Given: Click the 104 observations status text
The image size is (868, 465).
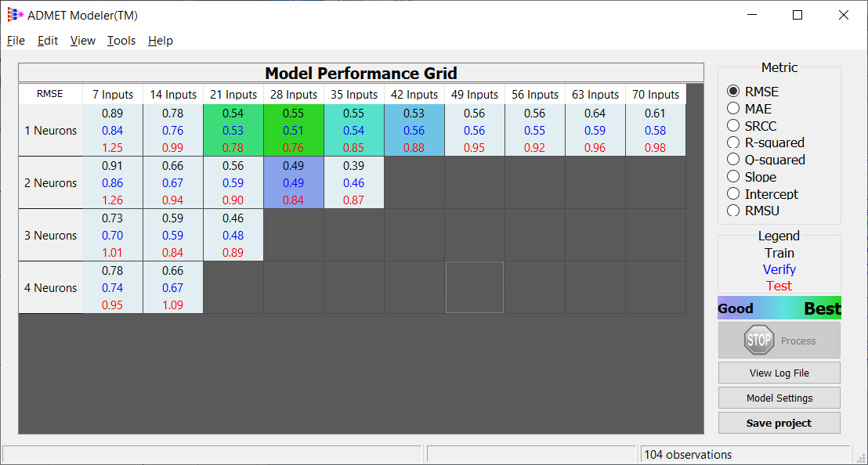Looking at the screenshot, I should [688, 455].
